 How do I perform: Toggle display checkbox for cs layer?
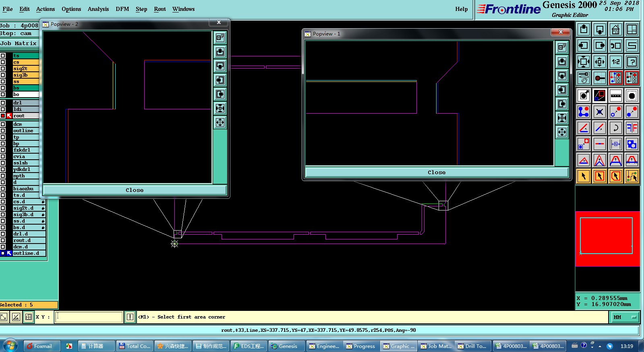point(3,62)
